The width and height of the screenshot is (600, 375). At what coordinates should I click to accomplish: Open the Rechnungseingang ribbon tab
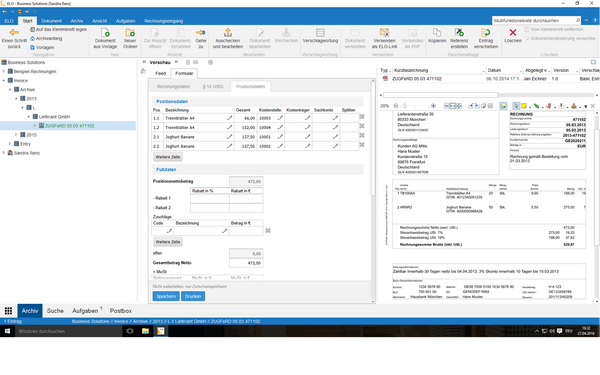(163, 21)
